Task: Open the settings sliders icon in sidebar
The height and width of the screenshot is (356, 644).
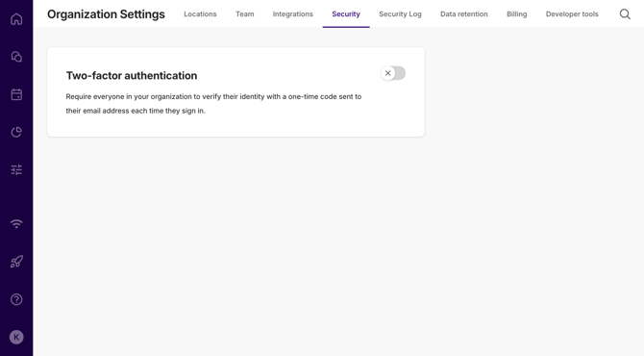Action: click(x=16, y=169)
